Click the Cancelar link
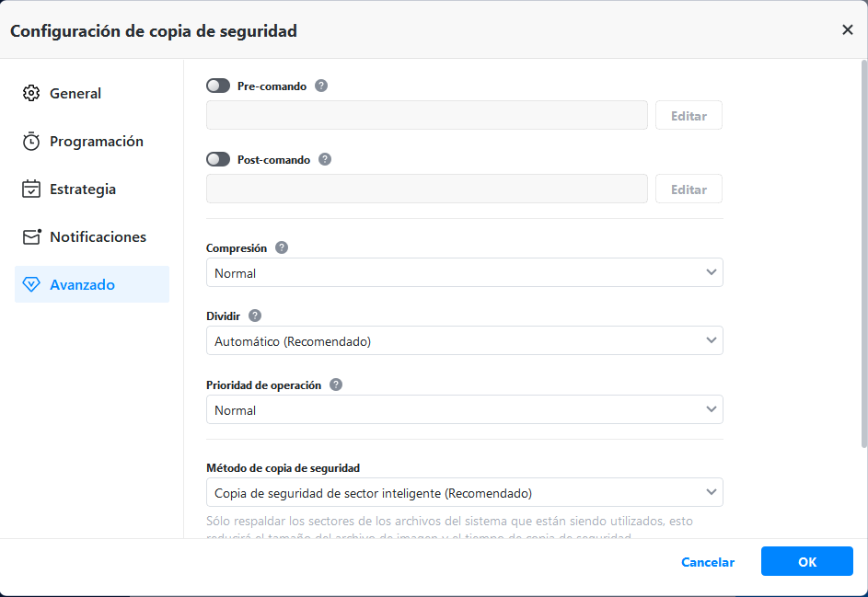The height and width of the screenshot is (597, 868). (707, 562)
